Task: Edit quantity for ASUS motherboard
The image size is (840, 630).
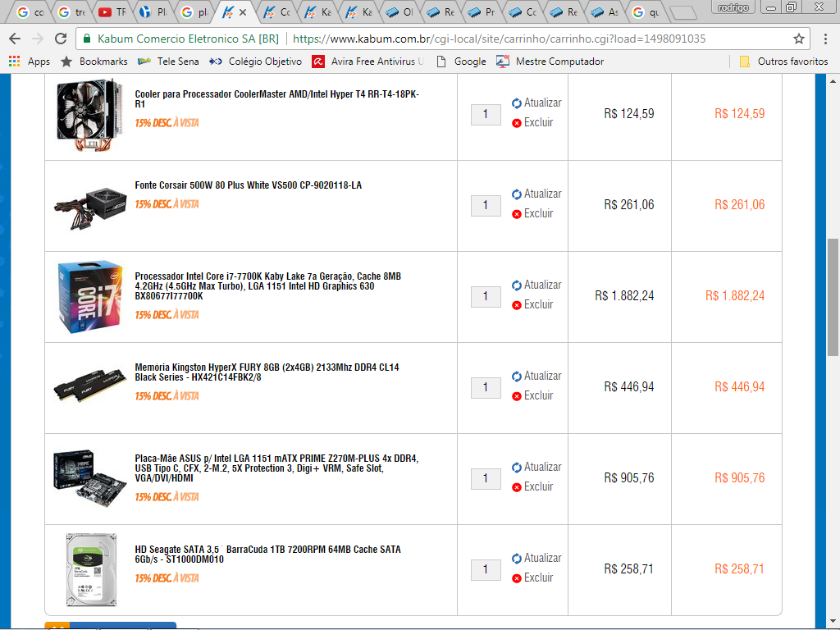Action: [486, 478]
